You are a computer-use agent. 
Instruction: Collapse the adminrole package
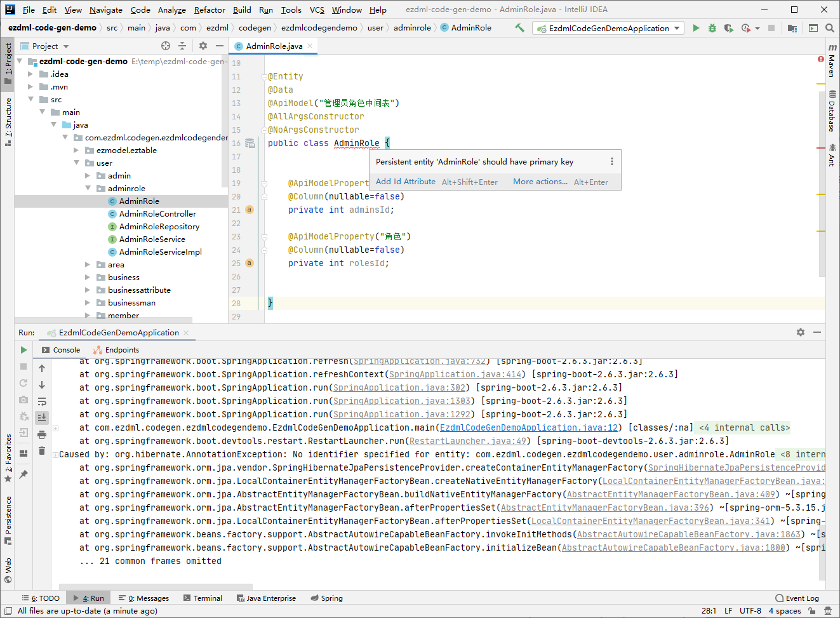coord(88,188)
